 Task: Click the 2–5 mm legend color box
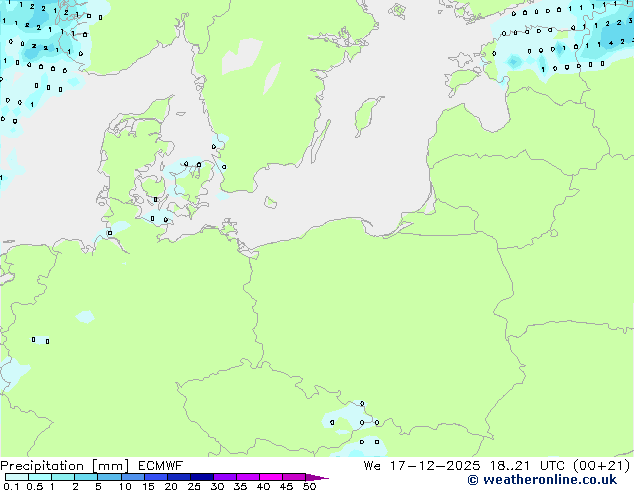pos(86,477)
